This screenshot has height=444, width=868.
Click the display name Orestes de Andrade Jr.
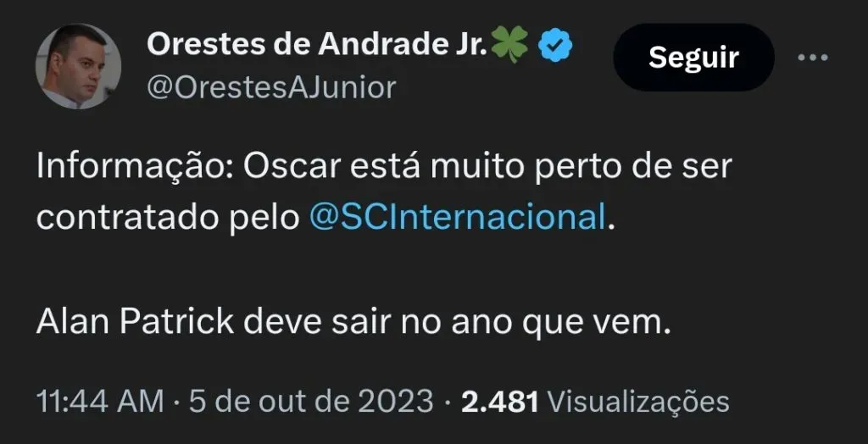click(316, 47)
